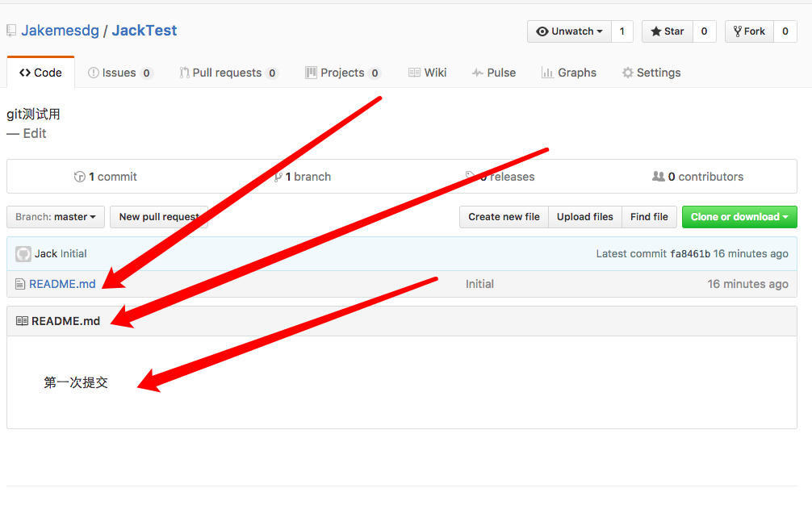This screenshot has height=509, width=812.
Task: Click the Projects board icon
Action: 311,73
